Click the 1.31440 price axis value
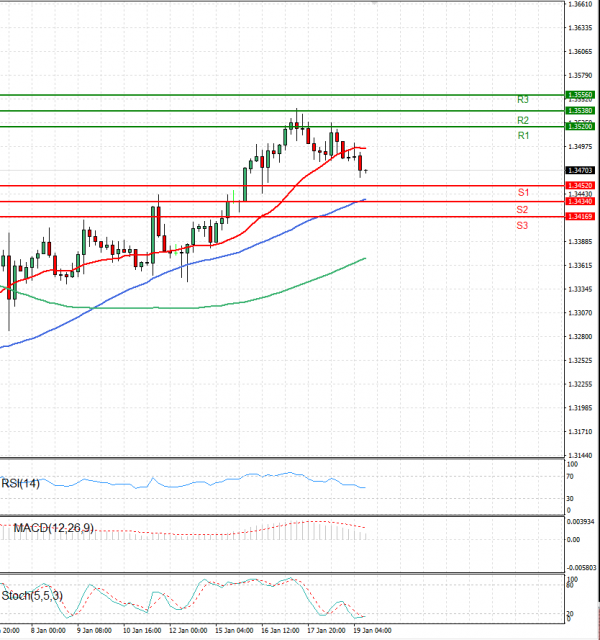600x640 pixels. pos(580,456)
